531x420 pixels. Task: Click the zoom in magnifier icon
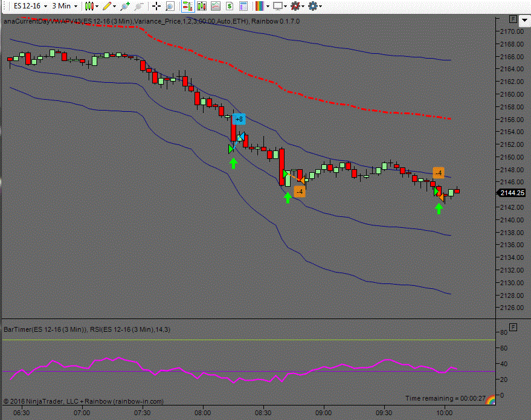click(x=125, y=6)
